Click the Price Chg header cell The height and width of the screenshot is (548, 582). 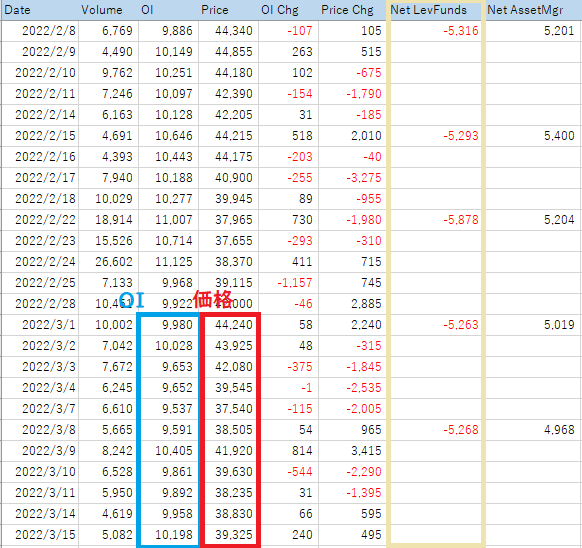[352, 10]
